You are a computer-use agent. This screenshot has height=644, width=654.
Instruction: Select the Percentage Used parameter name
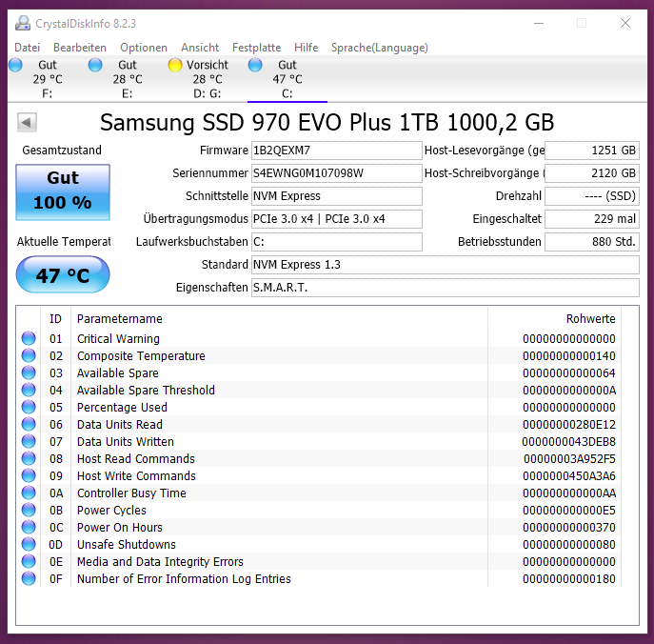(122, 407)
